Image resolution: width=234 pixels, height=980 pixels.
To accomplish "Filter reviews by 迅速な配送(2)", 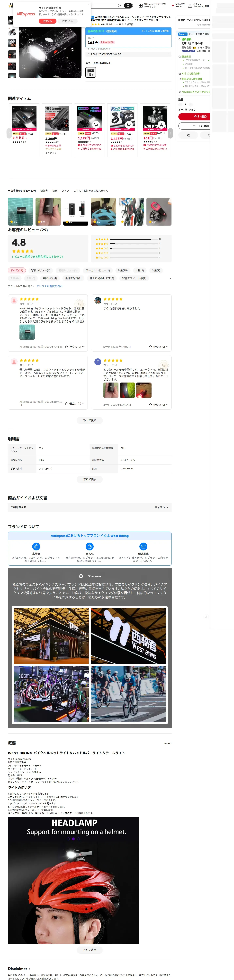I will [73, 278].
